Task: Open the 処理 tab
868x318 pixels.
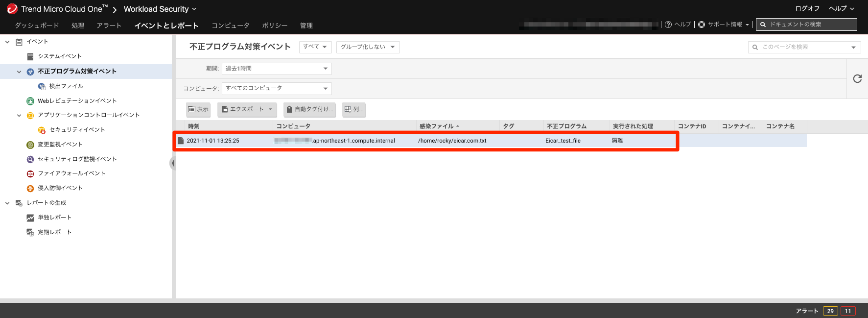Action: coord(78,25)
